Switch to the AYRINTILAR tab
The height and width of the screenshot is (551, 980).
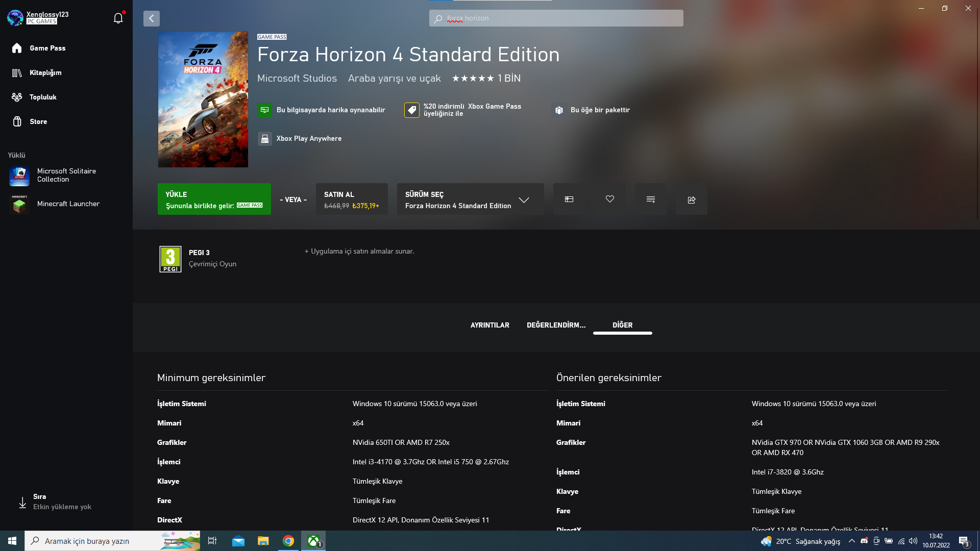click(489, 325)
